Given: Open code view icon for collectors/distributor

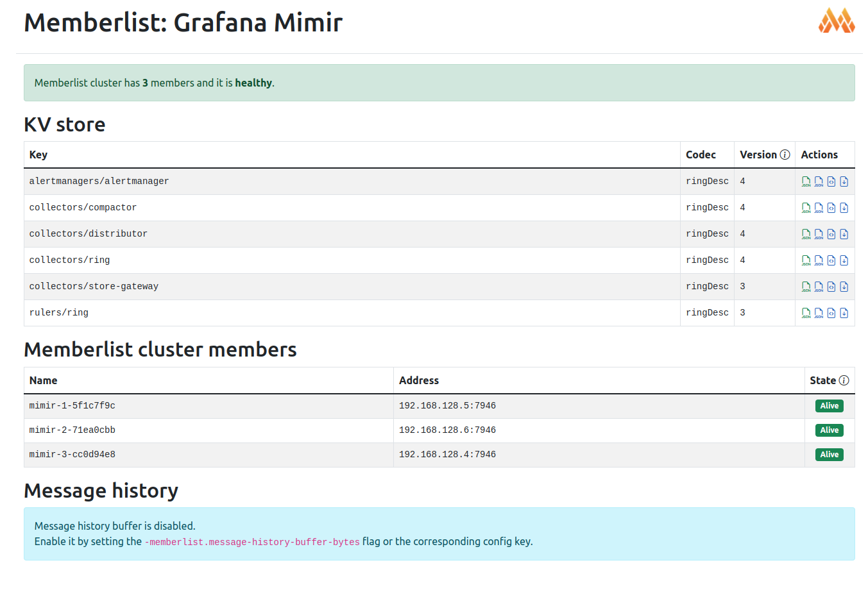Looking at the screenshot, I should tap(831, 234).
